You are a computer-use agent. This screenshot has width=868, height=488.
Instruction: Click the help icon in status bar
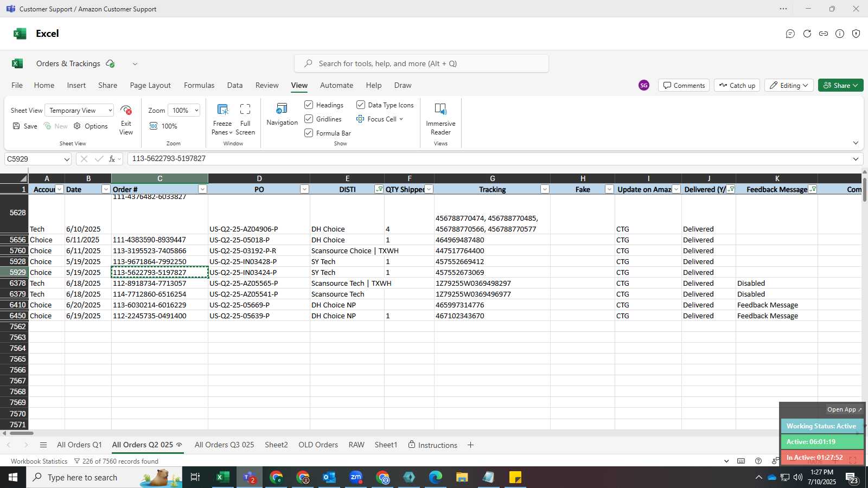pyautogui.click(x=758, y=461)
